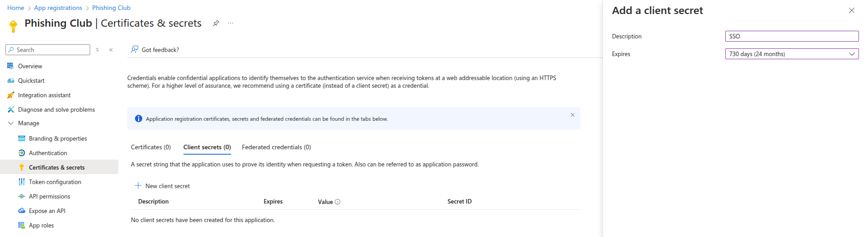This screenshot has width=868, height=237.
Task: Click 'No client secrets have been created' text
Action: (x=203, y=220)
